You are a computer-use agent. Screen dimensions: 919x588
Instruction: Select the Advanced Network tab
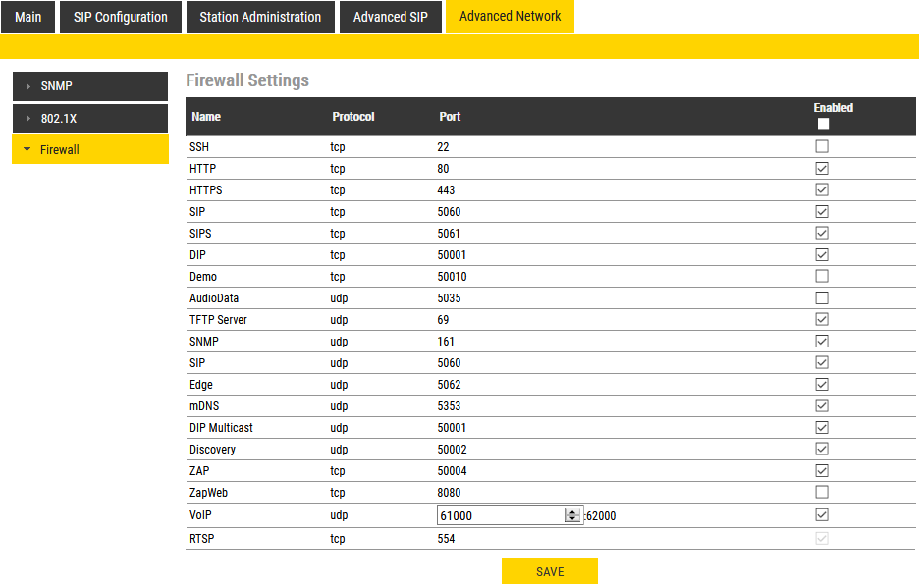[510, 17]
